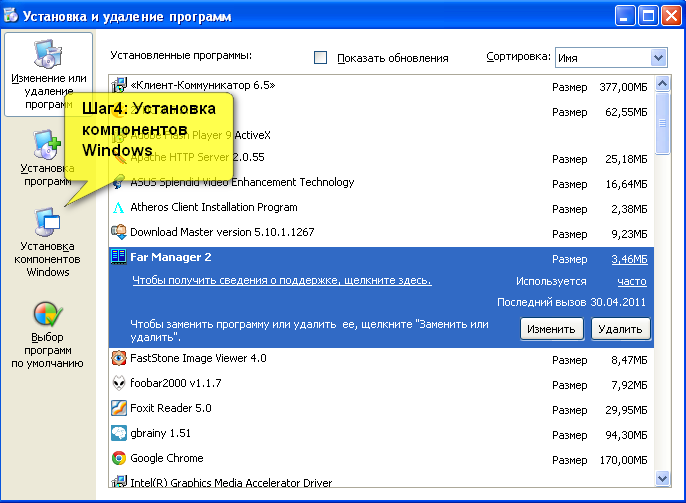This screenshot has width=686, height=503.
Task: Click the Foxit Reader 5.0 icon
Action: point(119,408)
